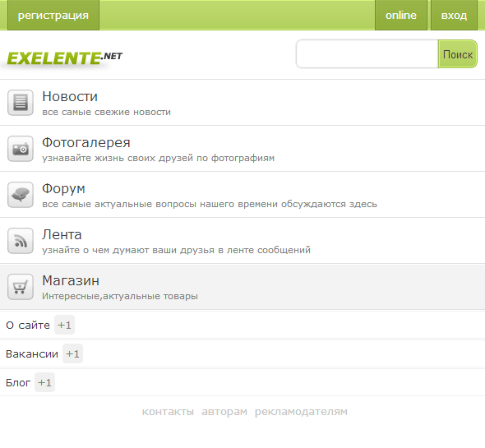Viewport: 485px width, 448px height.
Task: Open the Фотогалерея camera icon
Action: [x=21, y=149]
